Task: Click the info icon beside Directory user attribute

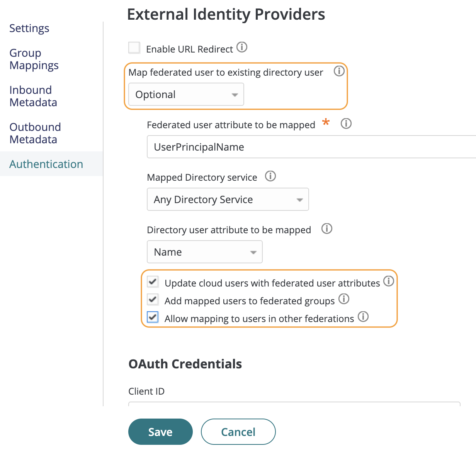Action: click(326, 229)
